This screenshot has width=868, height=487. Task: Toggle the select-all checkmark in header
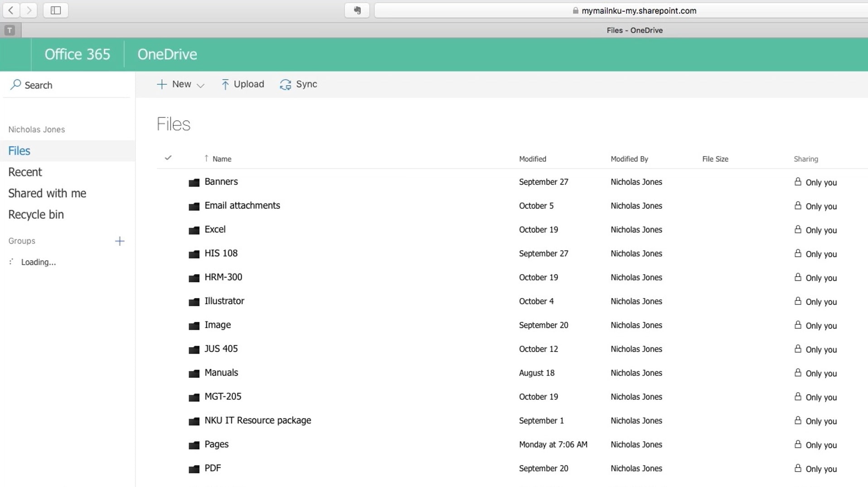(168, 158)
